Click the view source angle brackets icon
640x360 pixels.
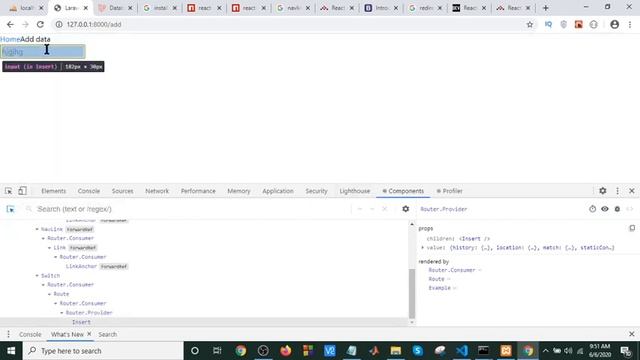pyautogui.click(x=629, y=209)
